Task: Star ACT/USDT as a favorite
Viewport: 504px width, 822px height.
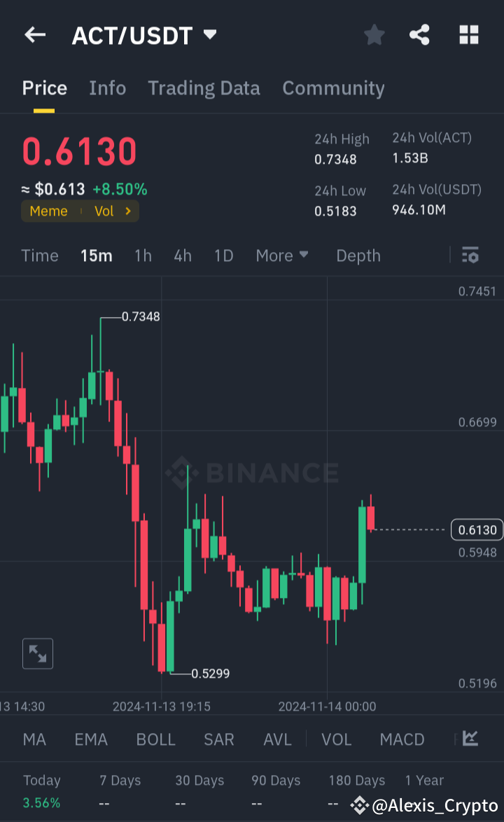Action: [x=374, y=34]
